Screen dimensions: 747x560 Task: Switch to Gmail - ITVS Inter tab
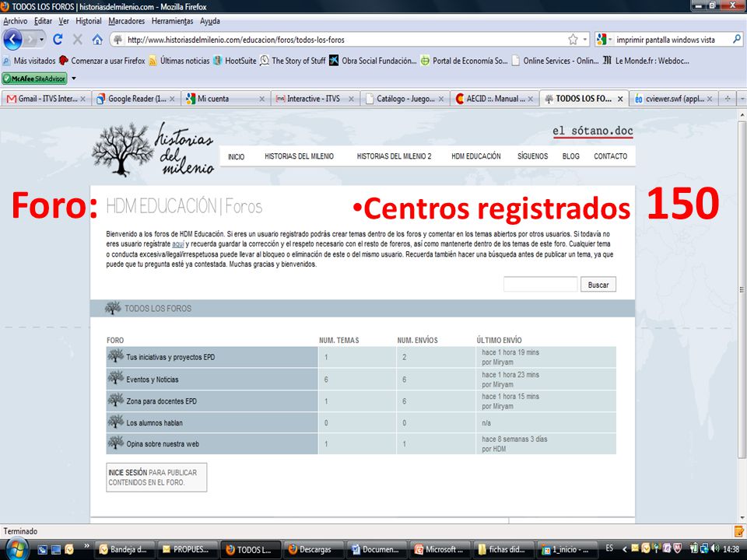click(46, 99)
